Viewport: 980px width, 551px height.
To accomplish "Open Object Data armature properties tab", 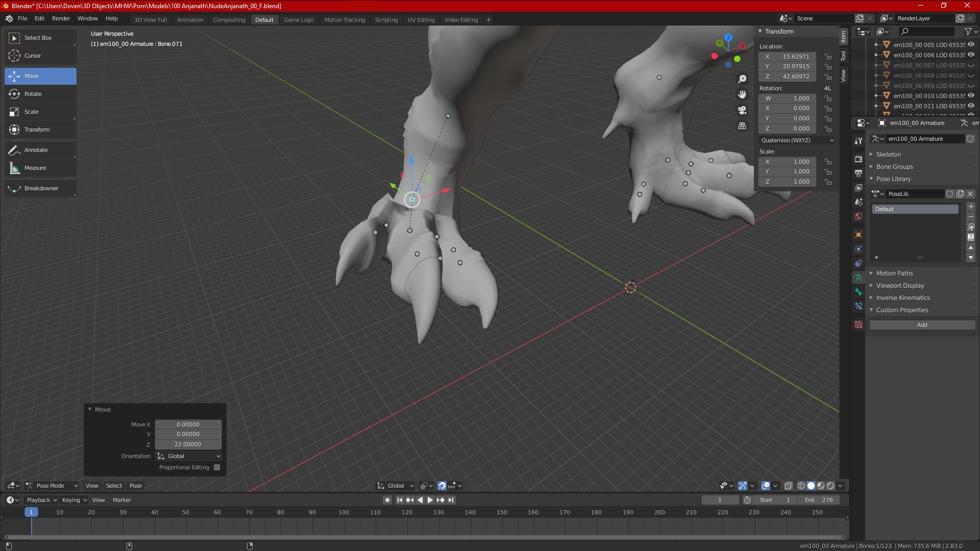I will [858, 278].
